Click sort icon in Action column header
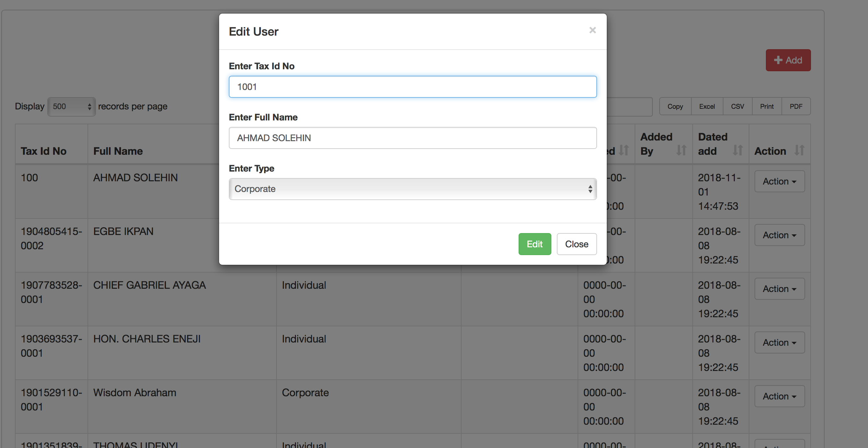 [x=799, y=151]
